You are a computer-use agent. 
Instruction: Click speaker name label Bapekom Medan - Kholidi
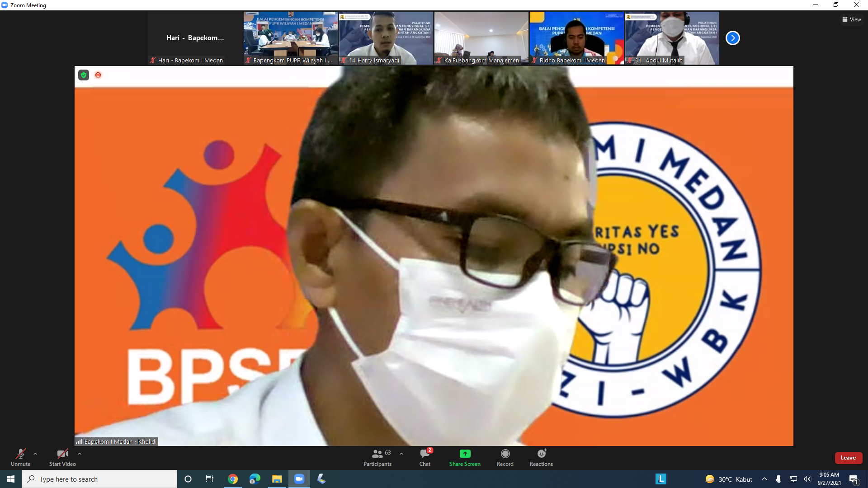pyautogui.click(x=117, y=441)
